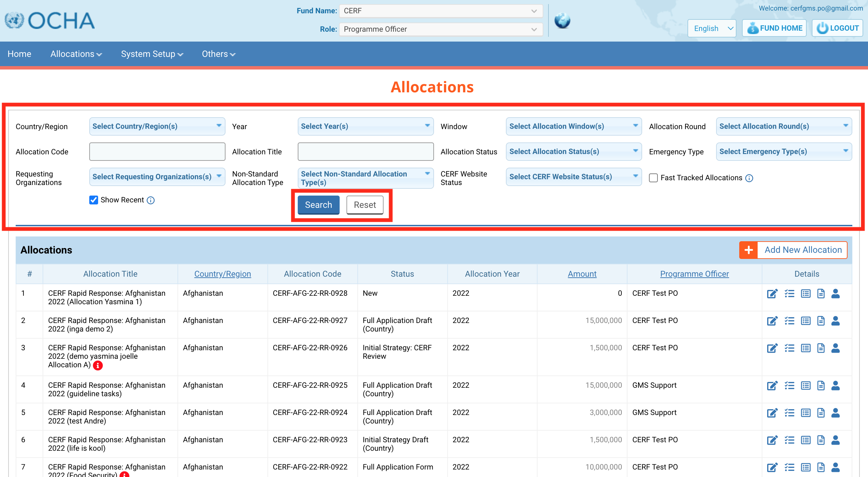Click the user icon for CERF-AFG-22-RR-0926
This screenshot has height=477, width=868.
[x=836, y=348]
